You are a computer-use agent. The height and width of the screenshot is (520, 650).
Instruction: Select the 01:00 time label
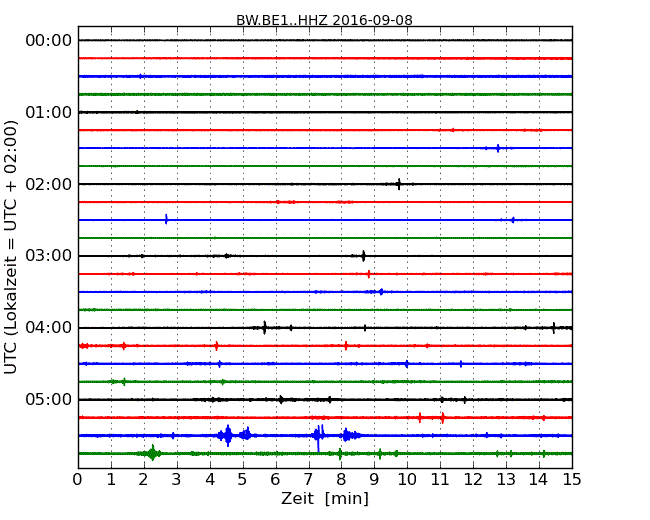[49, 112]
